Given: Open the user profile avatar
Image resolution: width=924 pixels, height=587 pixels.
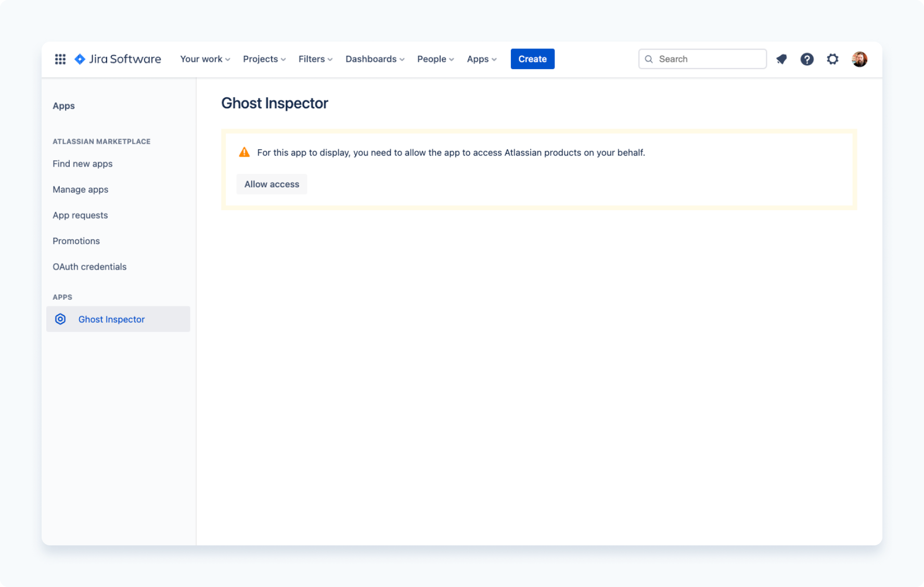Looking at the screenshot, I should [859, 59].
